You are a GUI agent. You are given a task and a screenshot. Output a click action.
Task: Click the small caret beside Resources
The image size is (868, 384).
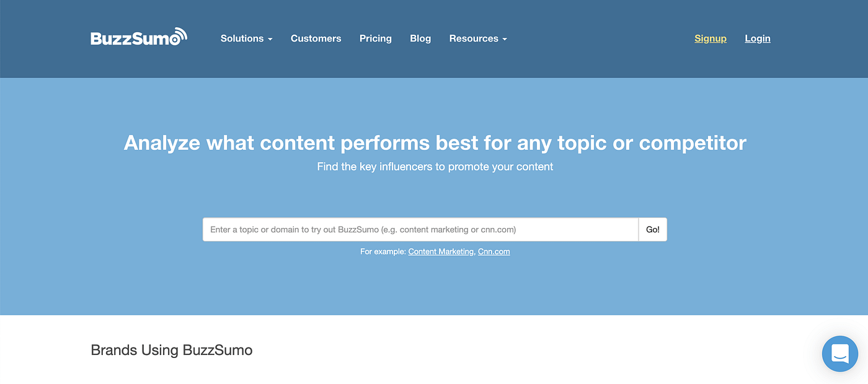pyautogui.click(x=505, y=39)
